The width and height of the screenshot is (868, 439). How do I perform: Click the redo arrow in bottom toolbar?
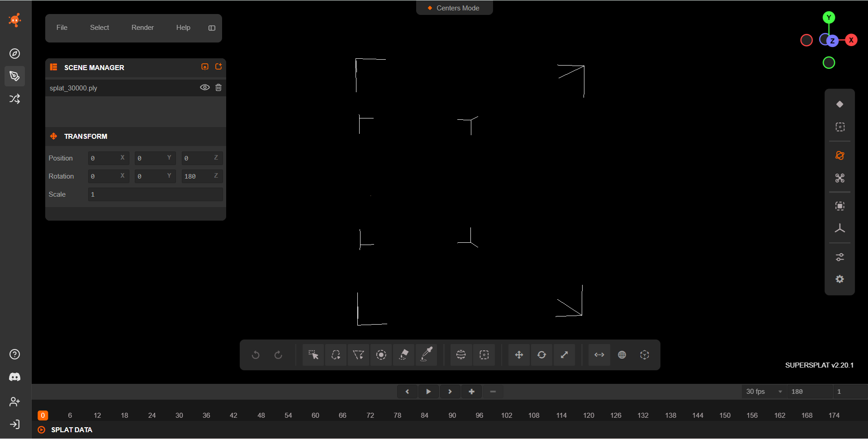278,355
